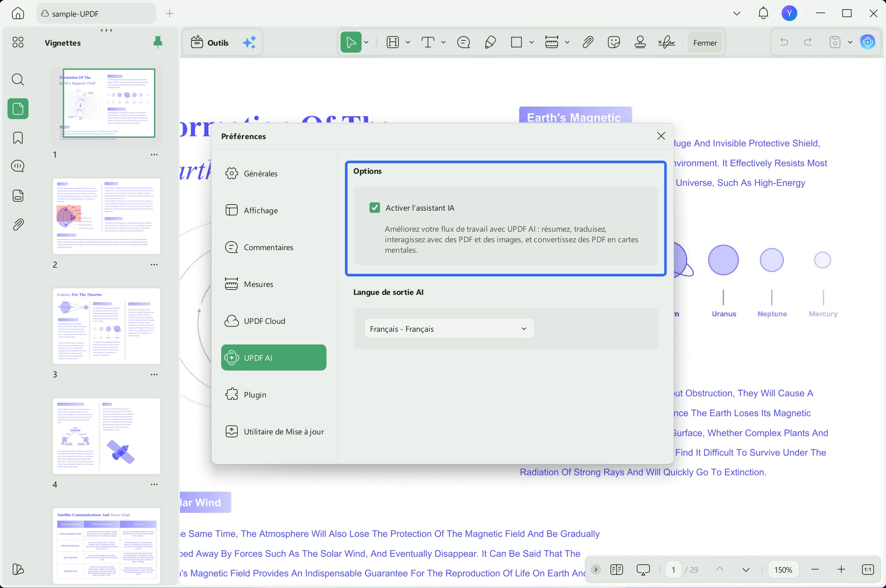The height and width of the screenshot is (588, 886).
Task: Open the stamp tool
Action: pyautogui.click(x=640, y=42)
